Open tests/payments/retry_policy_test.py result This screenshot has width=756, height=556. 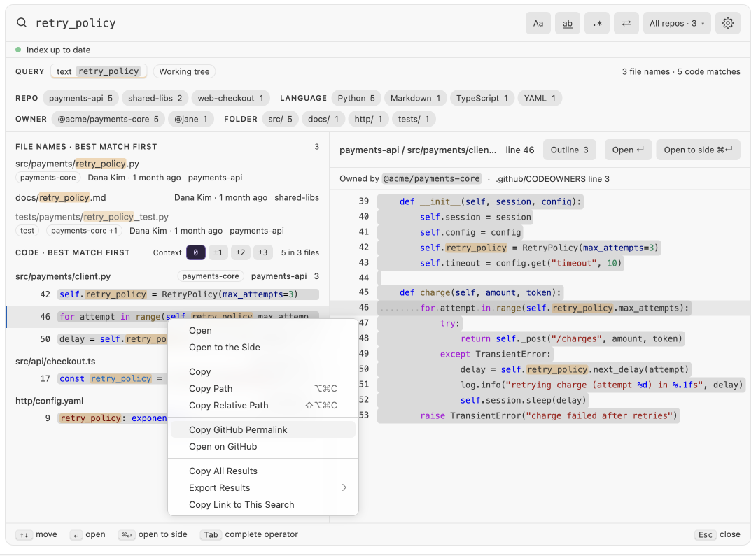[x=167, y=224]
